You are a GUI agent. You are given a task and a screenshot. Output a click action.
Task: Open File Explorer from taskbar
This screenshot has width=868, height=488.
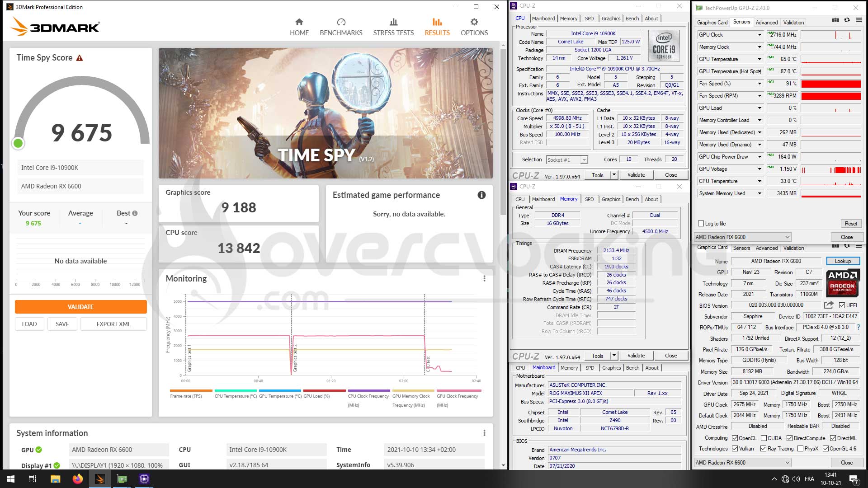click(55, 479)
